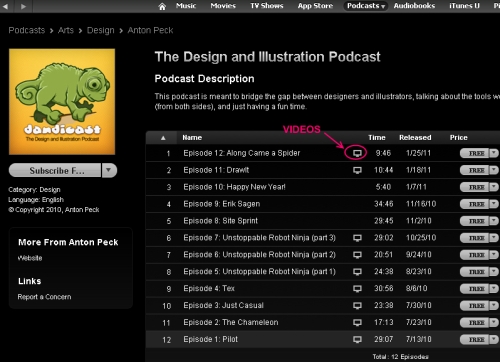Open the Movies store tab

pos(223,6)
